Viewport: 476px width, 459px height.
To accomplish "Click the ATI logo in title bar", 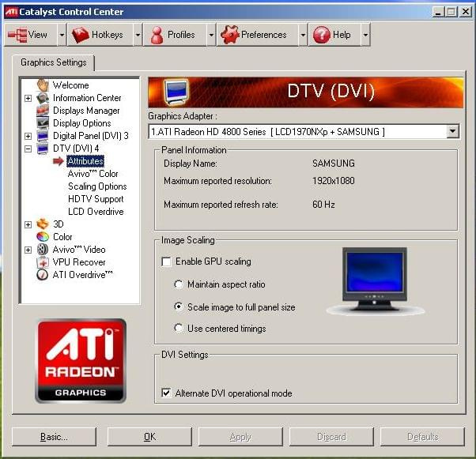I will click(12, 12).
